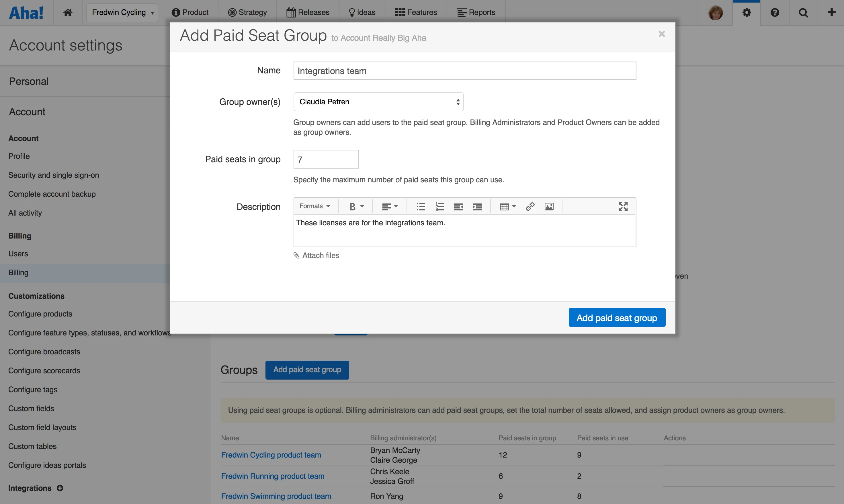The image size is (844, 504).
Task: Open the Formats dropdown in editor
Action: pyautogui.click(x=314, y=206)
